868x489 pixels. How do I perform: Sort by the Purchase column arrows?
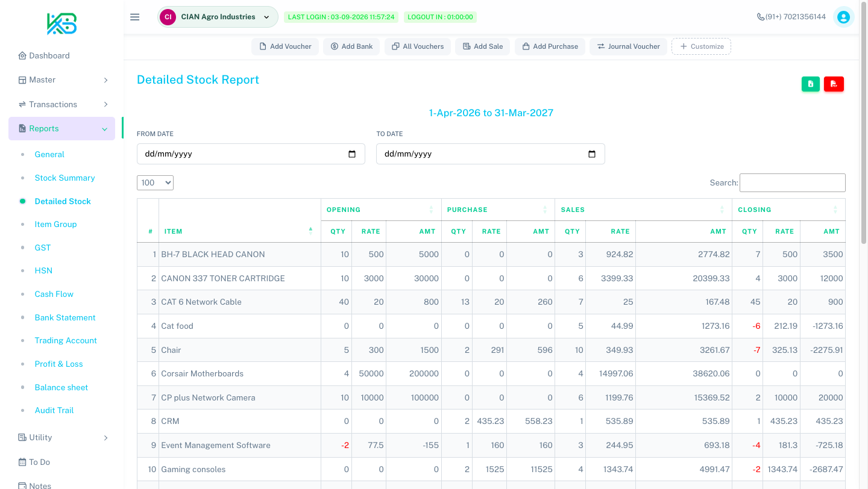(544, 210)
